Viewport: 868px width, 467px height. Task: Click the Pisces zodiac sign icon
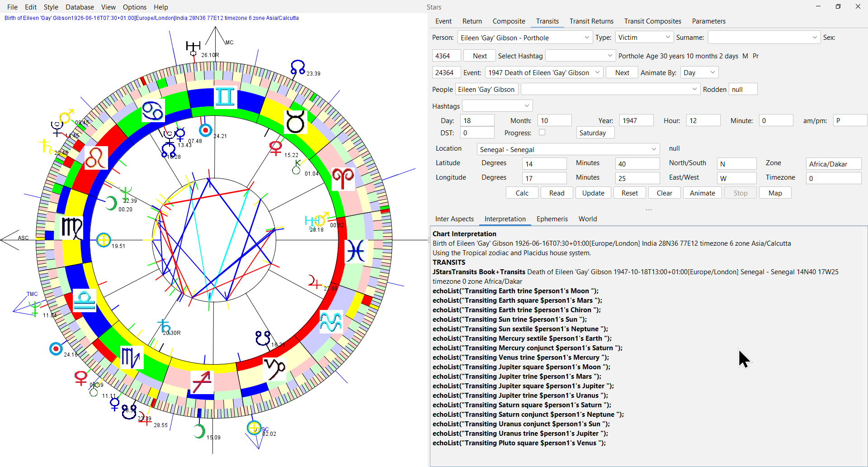pyautogui.click(x=356, y=251)
